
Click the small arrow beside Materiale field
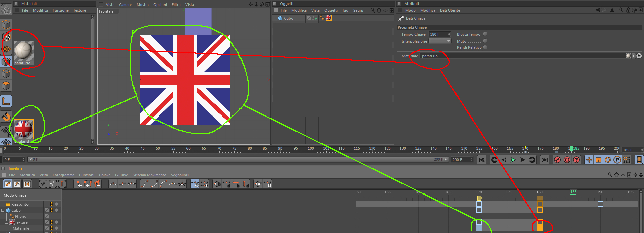click(634, 56)
